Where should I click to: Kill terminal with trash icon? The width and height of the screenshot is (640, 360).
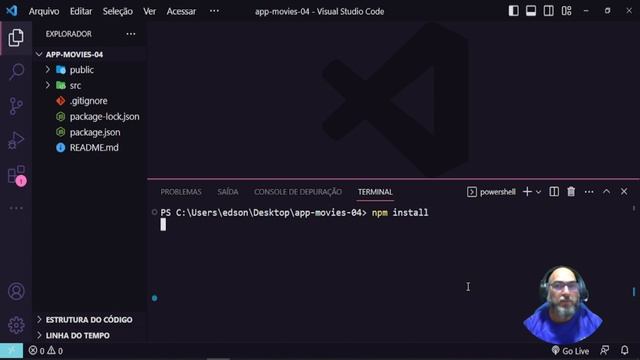pyautogui.click(x=571, y=191)
